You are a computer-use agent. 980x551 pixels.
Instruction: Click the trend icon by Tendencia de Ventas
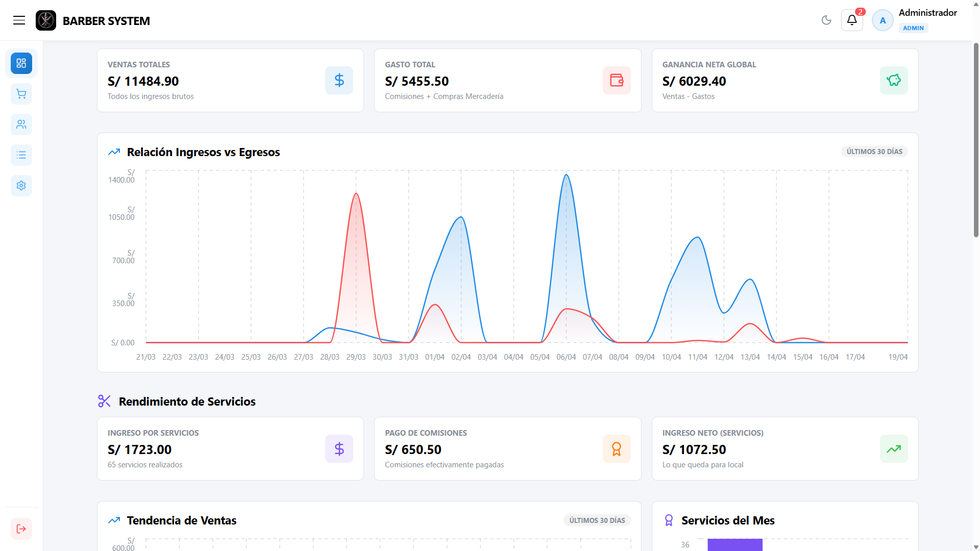click(x=114, y=520)
